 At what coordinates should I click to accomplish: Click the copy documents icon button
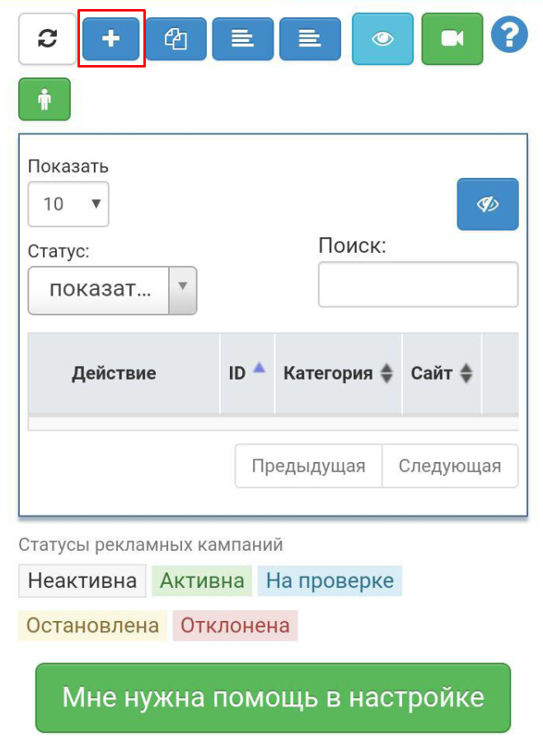click(176, 39)
